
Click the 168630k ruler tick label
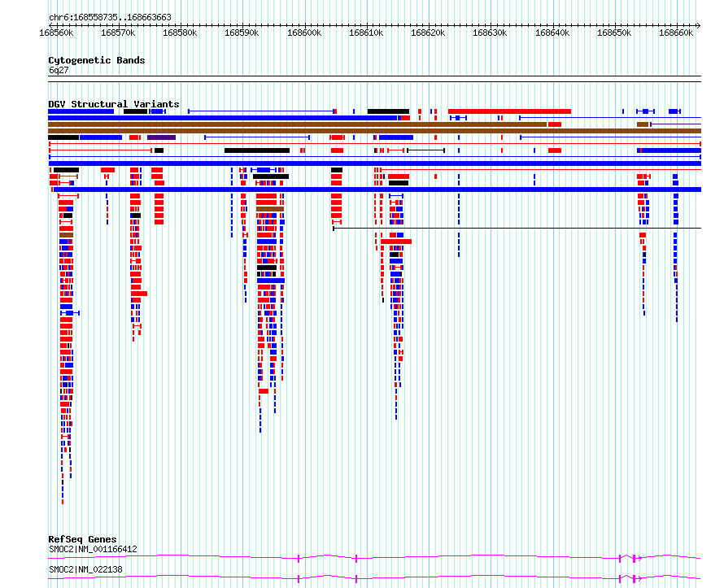click(490, 33)
